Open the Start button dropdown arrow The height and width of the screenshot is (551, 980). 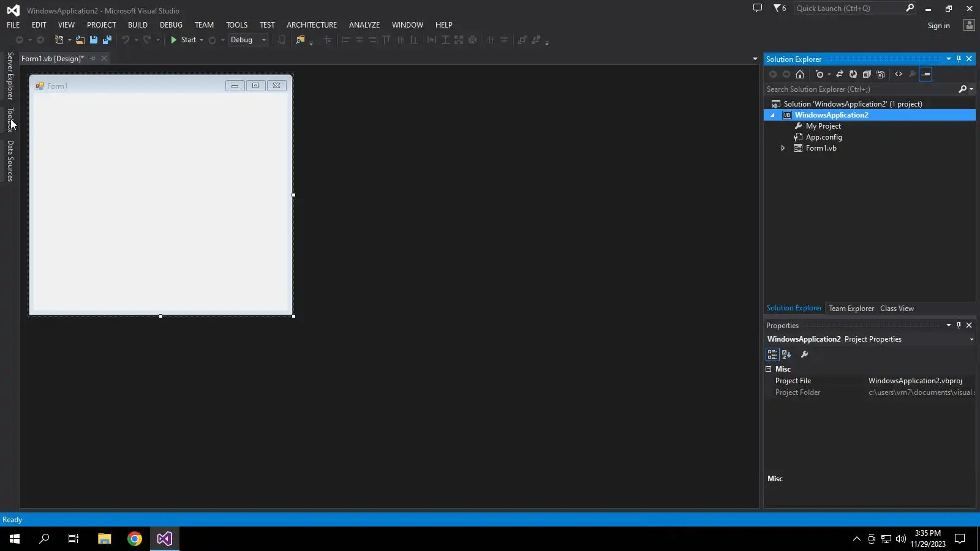coord(202,40)
